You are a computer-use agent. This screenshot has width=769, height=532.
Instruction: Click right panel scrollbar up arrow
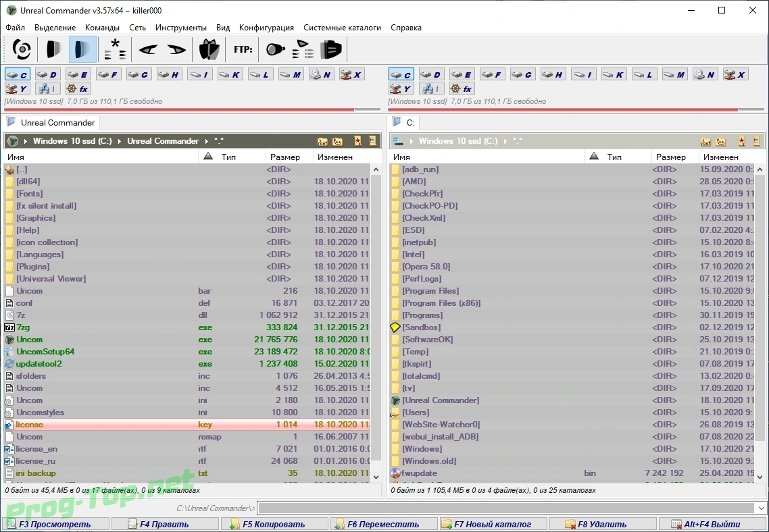coord(760,169)
